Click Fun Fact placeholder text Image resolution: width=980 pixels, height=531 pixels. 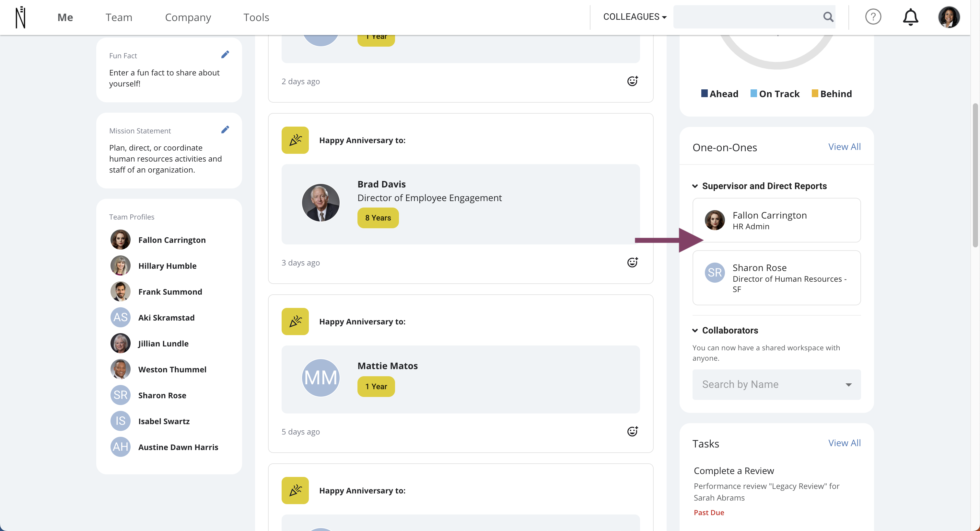(164, 78)
